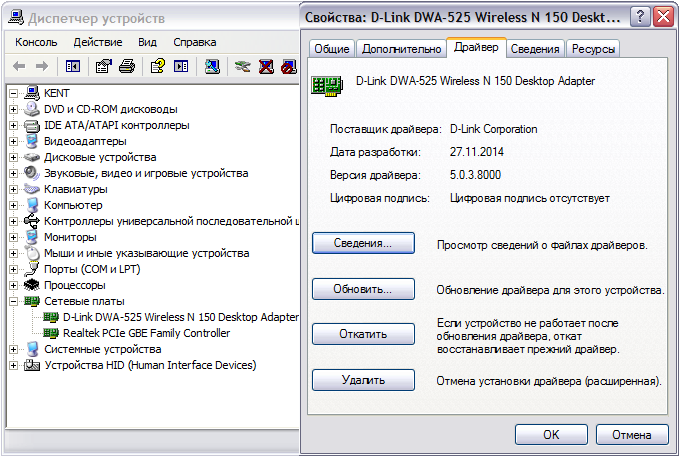Click the Мыши и иные указывающие устройства mouse icon
680x456 pixels.
[32, 253]
